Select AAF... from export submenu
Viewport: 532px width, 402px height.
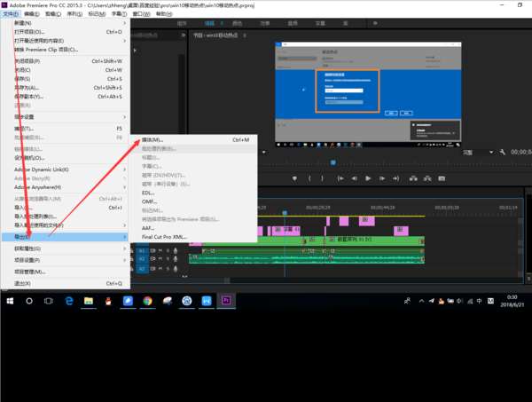point(194,228)
